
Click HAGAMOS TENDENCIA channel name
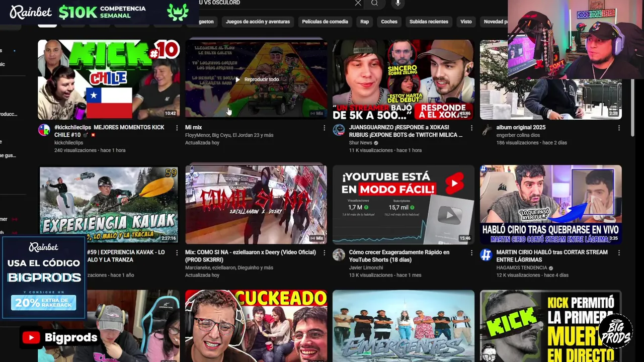522,268
